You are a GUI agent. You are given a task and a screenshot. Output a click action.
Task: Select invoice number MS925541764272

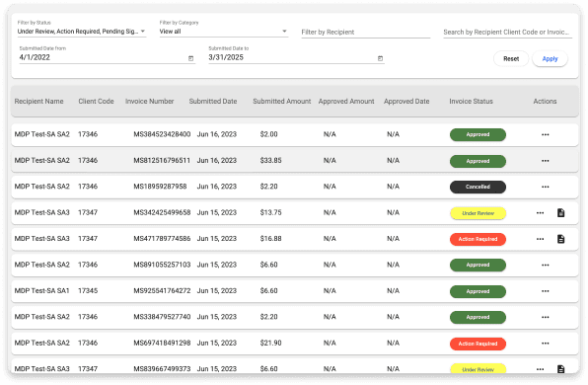(x=162, y=291)
